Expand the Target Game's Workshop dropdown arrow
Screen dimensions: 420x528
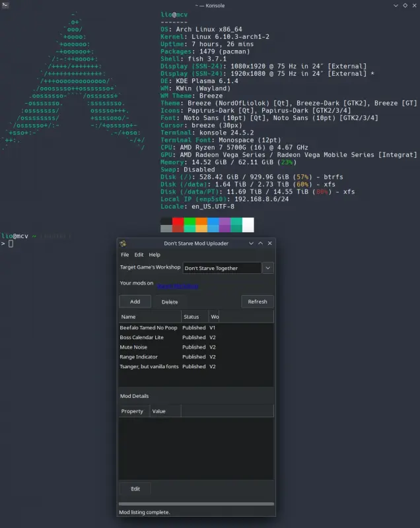(x=267, y=268)
